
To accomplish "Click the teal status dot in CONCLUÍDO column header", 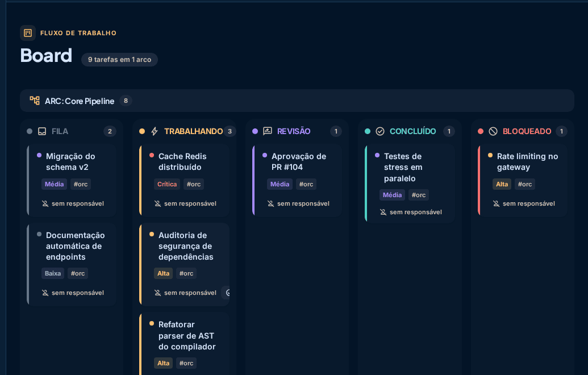I will [368, 131].
